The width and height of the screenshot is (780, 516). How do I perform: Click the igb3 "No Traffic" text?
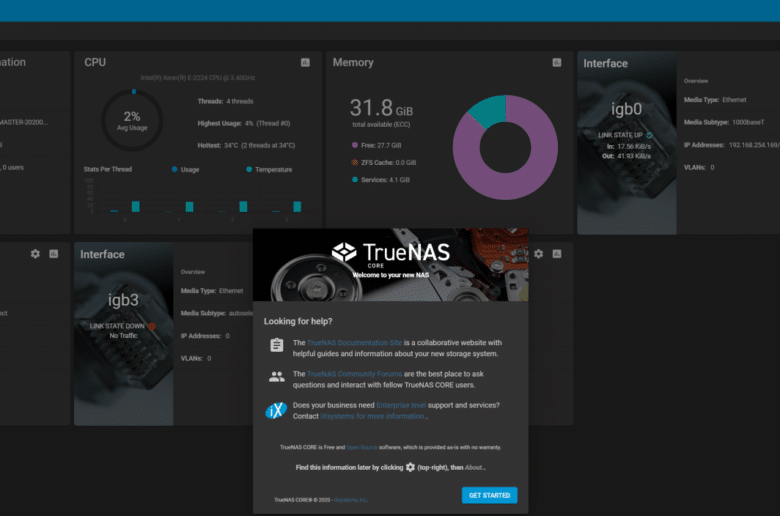click(123, 335)
